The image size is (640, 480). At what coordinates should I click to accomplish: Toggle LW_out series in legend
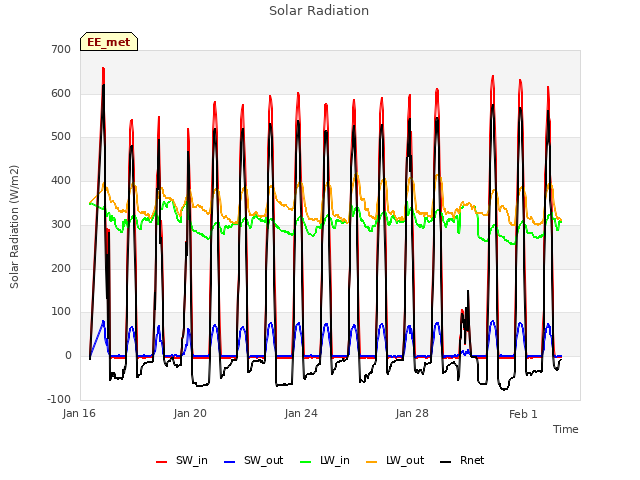point(395,460)
